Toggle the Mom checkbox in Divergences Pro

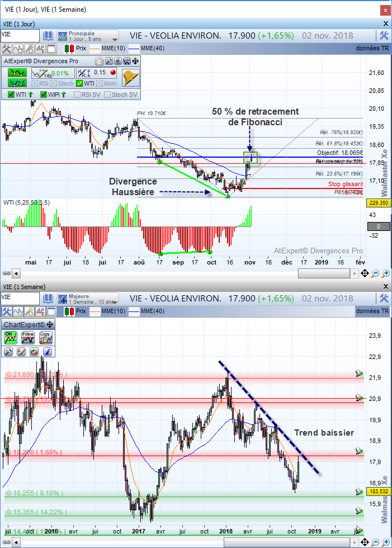[x=99, y=83]
